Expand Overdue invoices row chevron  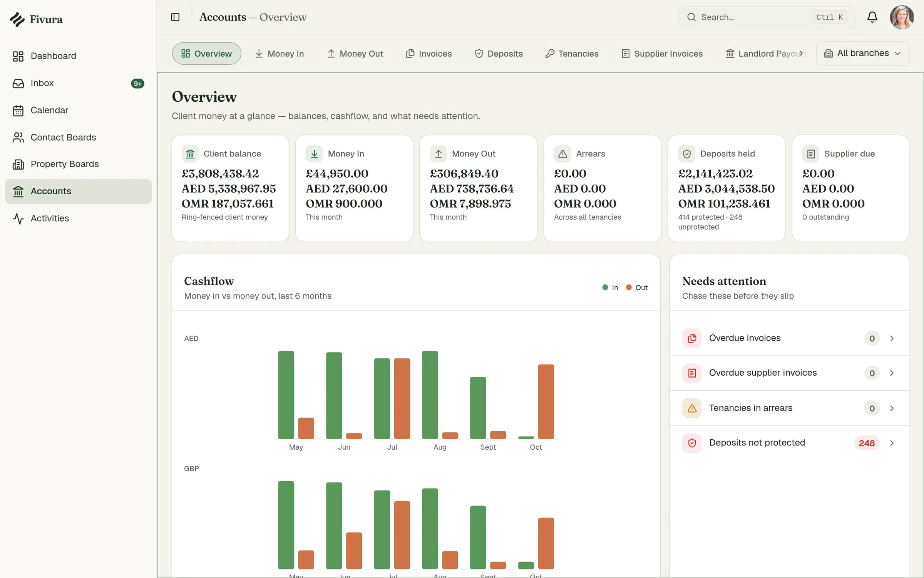click(892, 338)
